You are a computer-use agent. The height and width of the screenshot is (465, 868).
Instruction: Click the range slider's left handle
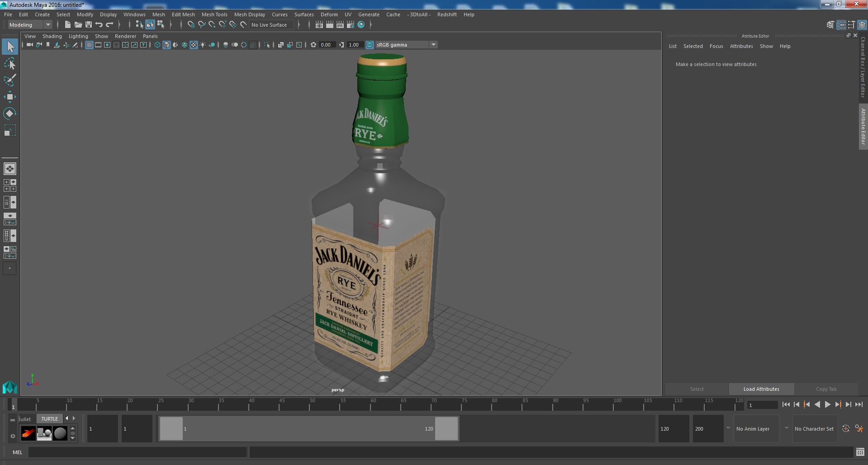[171, 428]
